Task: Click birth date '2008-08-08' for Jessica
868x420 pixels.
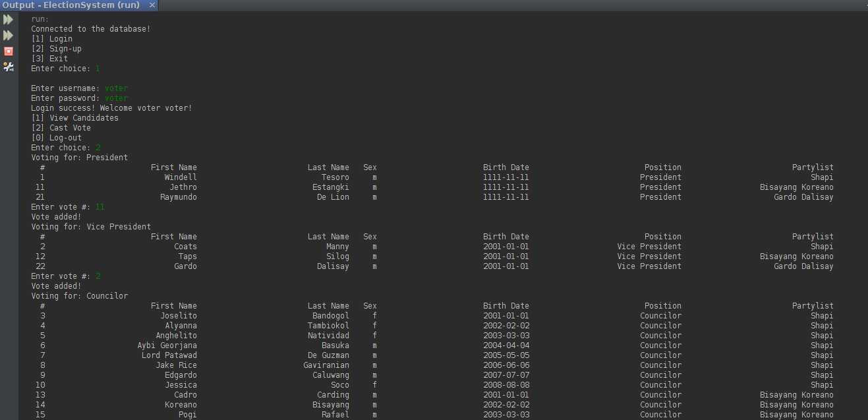Action: point(506,385)
